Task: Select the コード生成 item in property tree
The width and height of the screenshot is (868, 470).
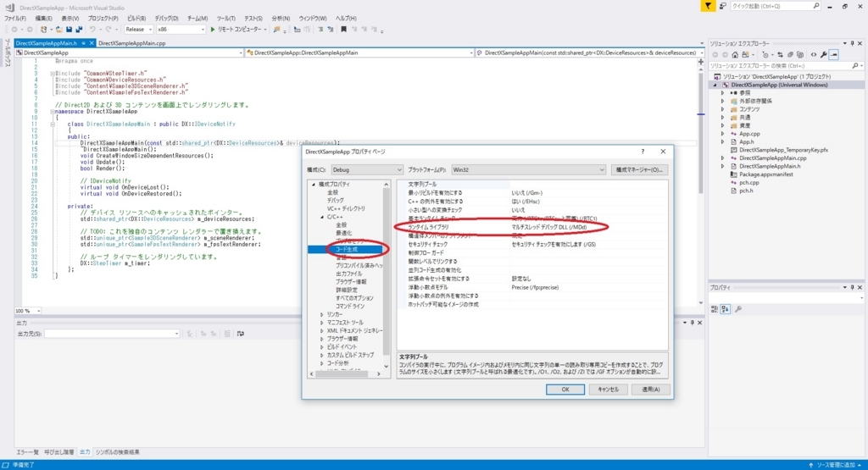Action: [x=347, y=249]
